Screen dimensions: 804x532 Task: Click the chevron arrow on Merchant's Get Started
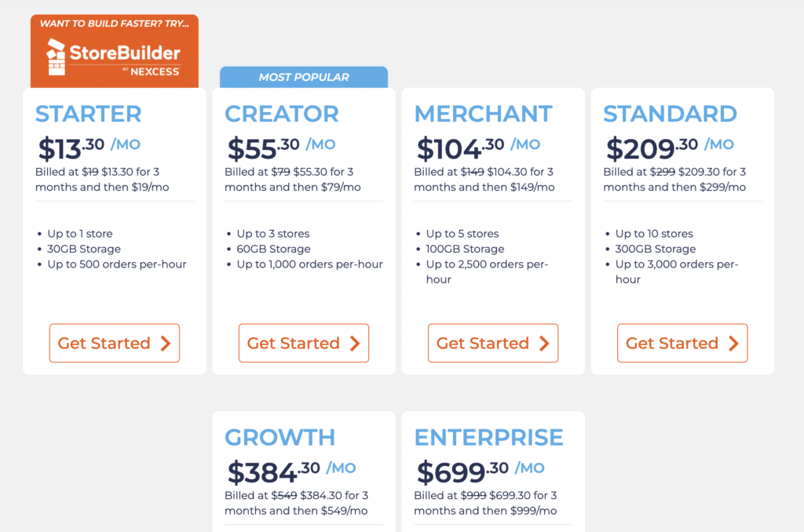tap(544, 344)
